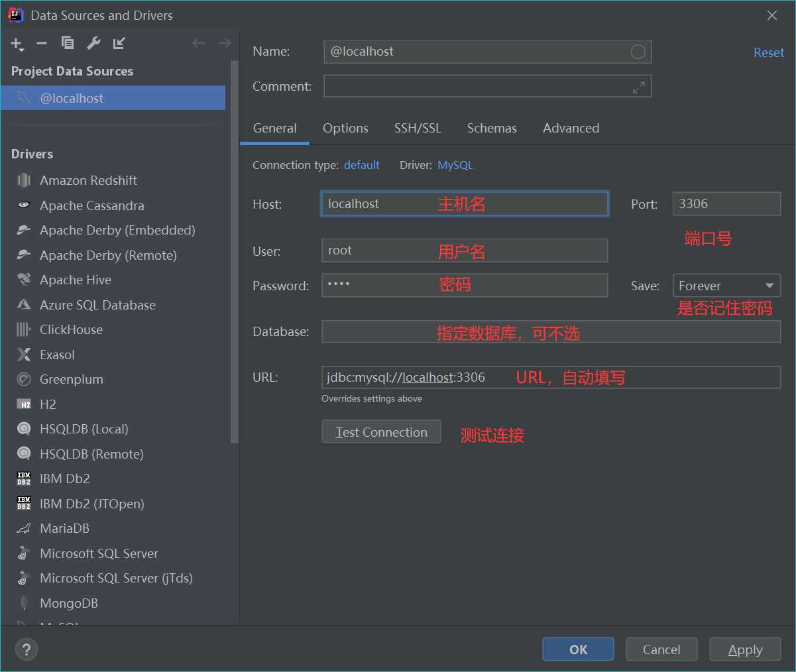The width and height of the screenshot is (796, 672).
Task: Click the Back arrow in toolbar
Action: [198, 43]
